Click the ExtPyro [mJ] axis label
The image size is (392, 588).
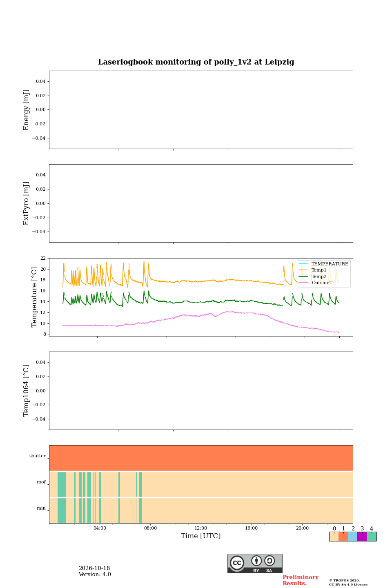27,203
